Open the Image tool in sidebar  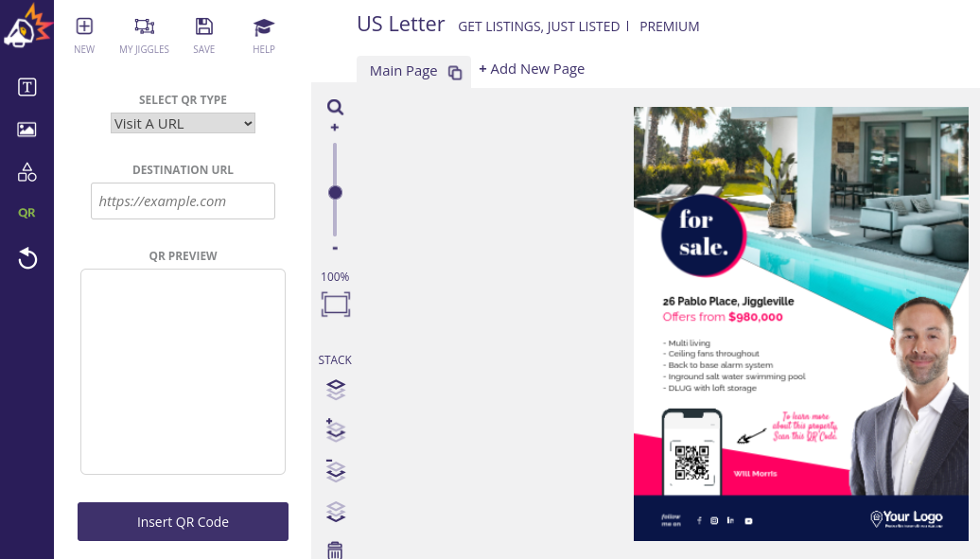(26, 130)
